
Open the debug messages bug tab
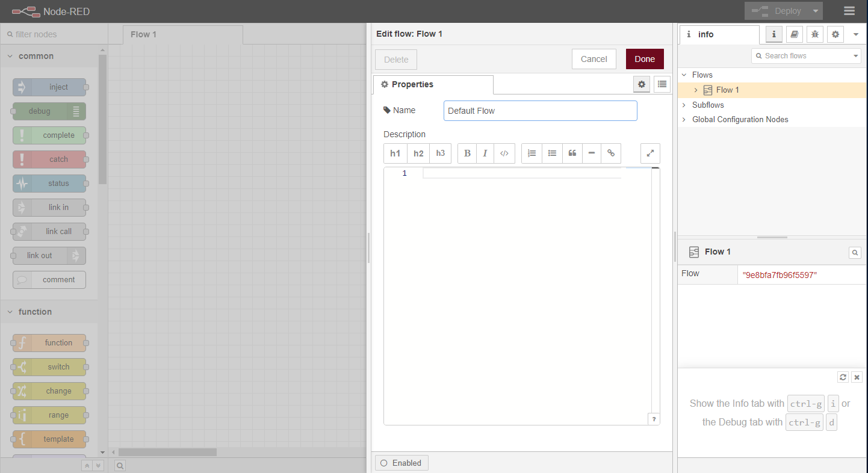[814, 34]
